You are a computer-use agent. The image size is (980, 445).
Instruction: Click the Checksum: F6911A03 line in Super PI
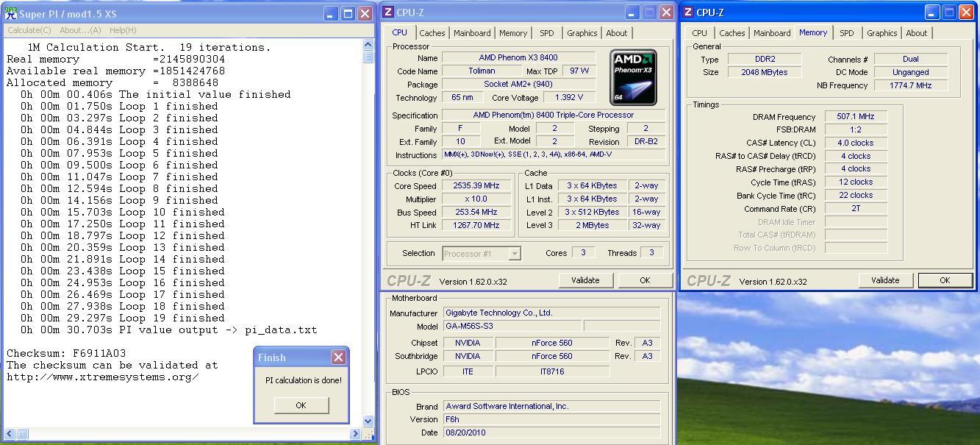click(x=66, y=353)
